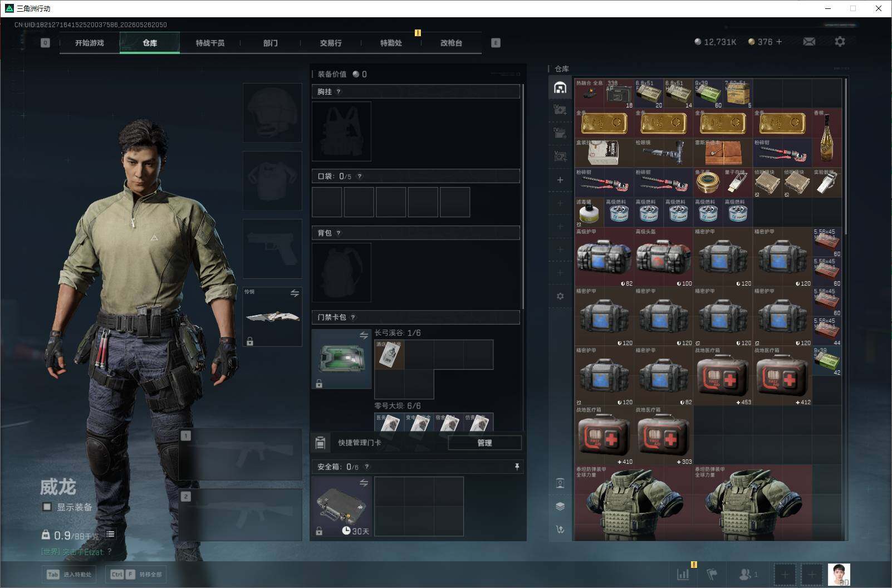Screen dimensions: 892x588
Task: Swap the 怜悯 knife with the arrows icon
Action: 295,293
